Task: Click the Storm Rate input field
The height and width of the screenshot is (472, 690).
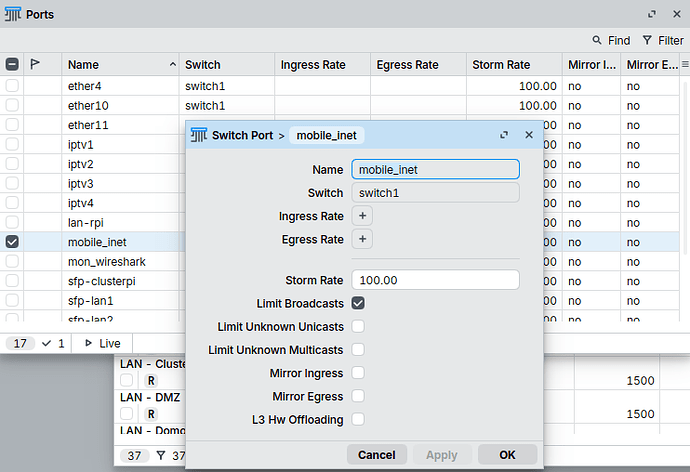Action: tap(435, 280)
